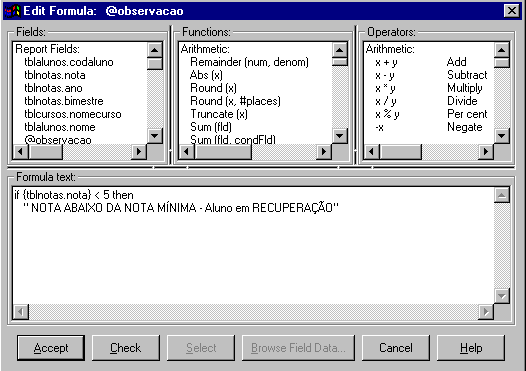Viewport: 526px width, 371px height.
Task: Click the up arrow of Functions list scrollbar
Action: 339,50
